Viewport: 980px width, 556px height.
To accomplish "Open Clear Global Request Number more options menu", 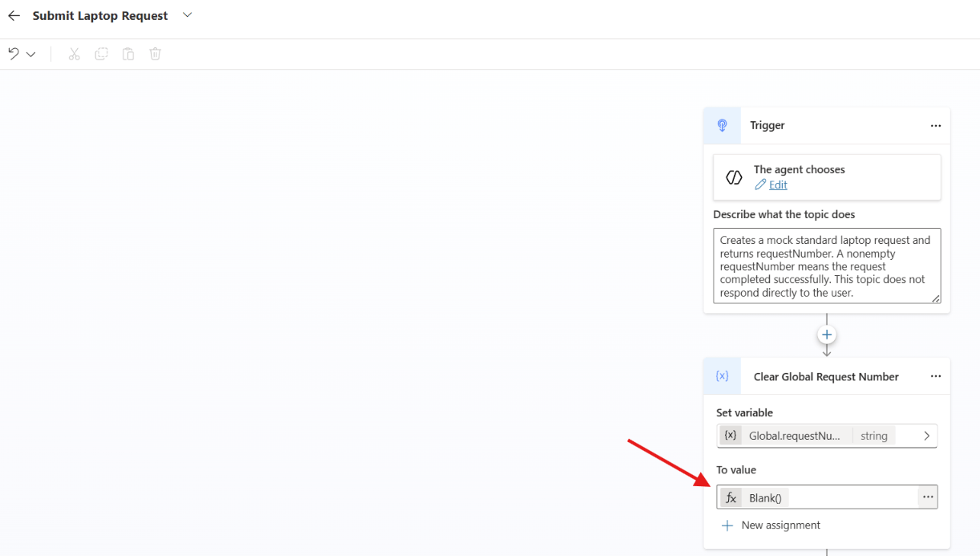I will [x=935, y=376].
